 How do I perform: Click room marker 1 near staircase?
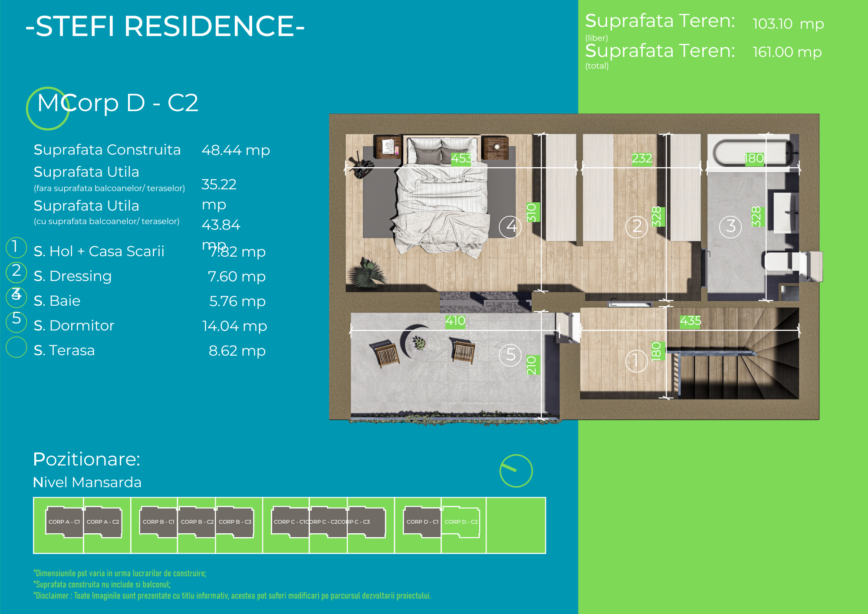pos(636,361)
